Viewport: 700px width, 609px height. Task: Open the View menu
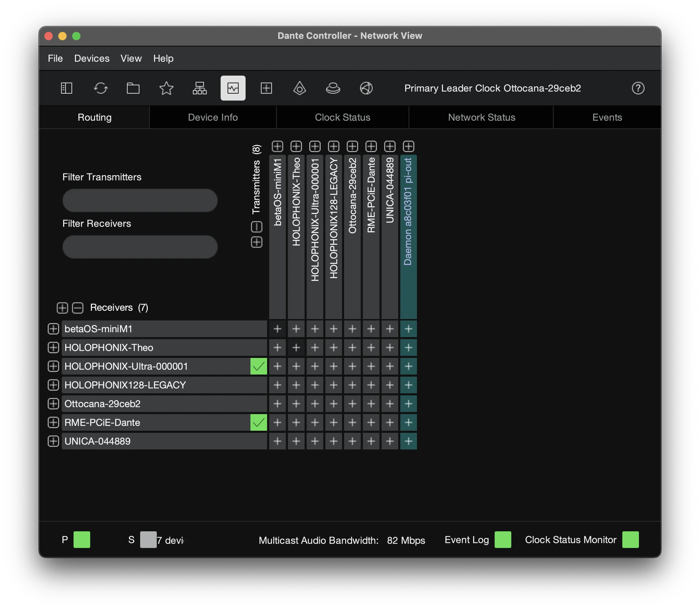click(131, 58)
